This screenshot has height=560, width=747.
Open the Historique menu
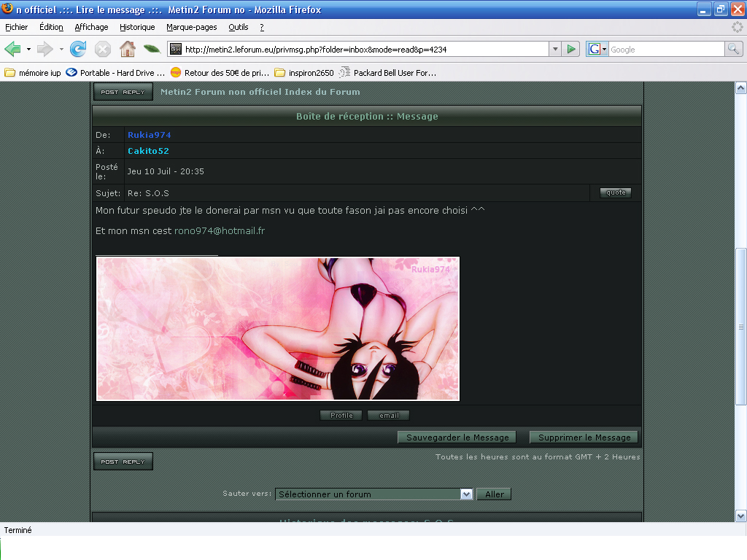tap(137, 27)
